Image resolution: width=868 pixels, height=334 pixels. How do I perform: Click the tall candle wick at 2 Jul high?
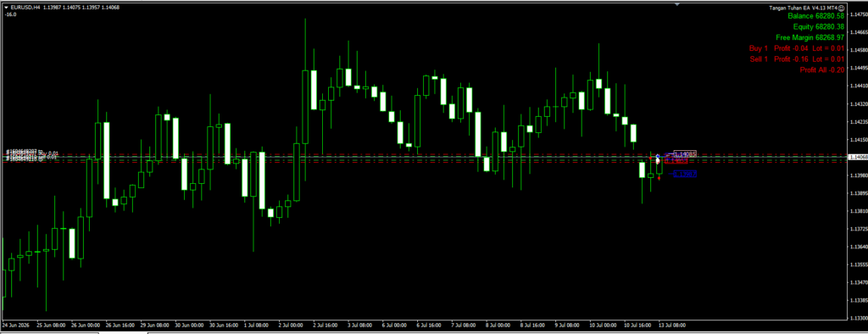coord(305,44)
